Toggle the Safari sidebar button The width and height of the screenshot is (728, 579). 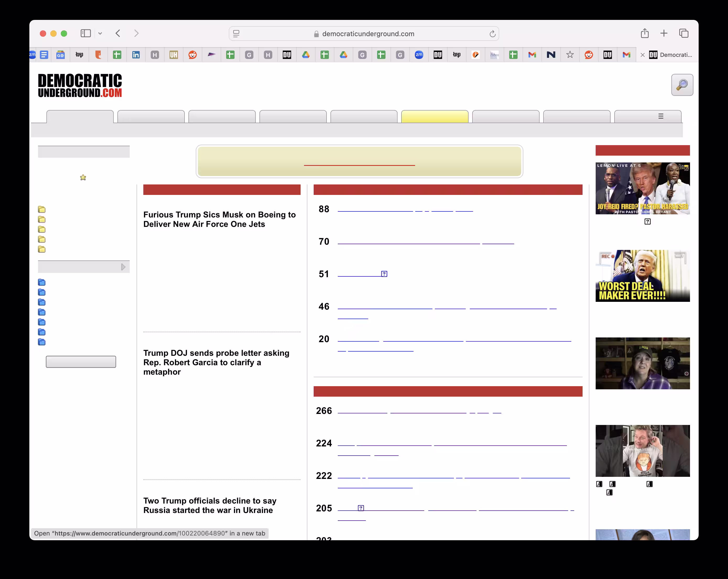pyautogui.click(x=86, y=34)
